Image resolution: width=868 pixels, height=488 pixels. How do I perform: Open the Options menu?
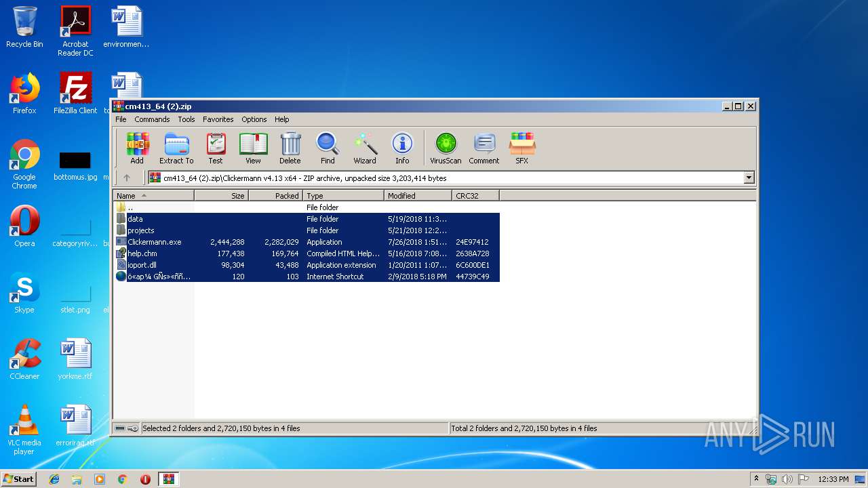(x=254, y=119)
